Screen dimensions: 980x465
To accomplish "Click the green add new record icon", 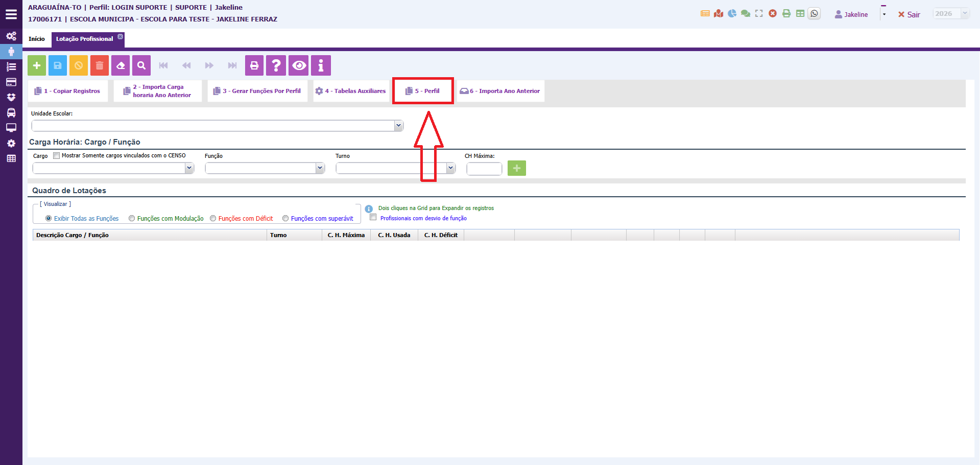I will (x=37, y=65).
